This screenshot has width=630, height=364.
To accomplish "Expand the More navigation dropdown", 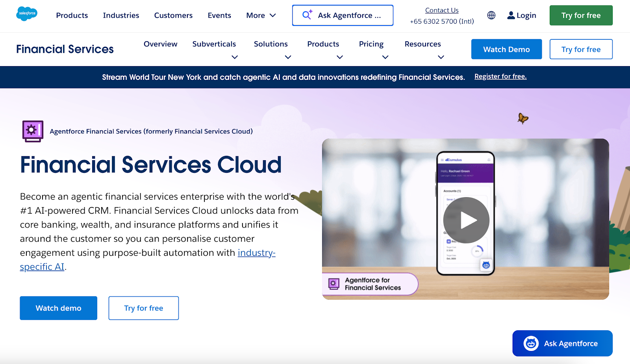I will 260,15.
